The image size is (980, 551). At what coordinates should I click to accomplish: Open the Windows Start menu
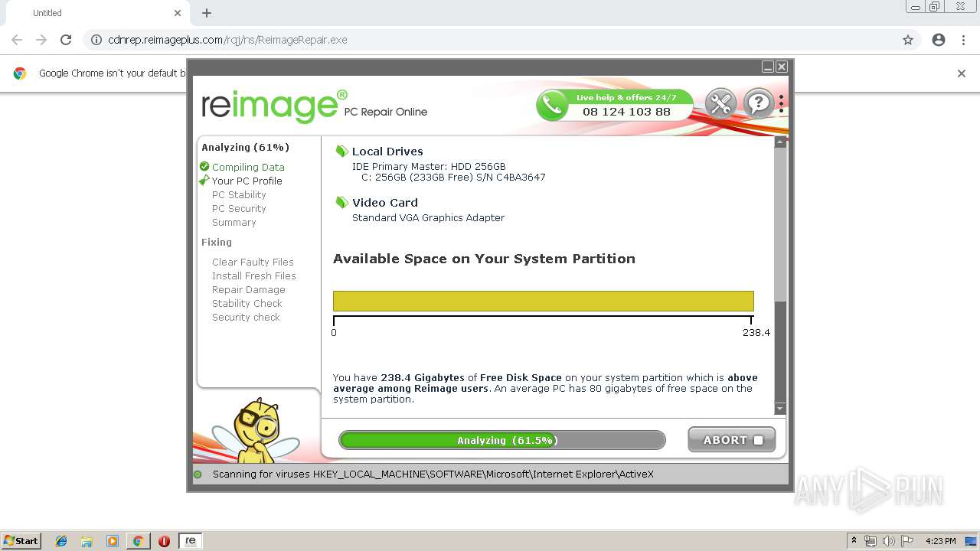point(21,541)
